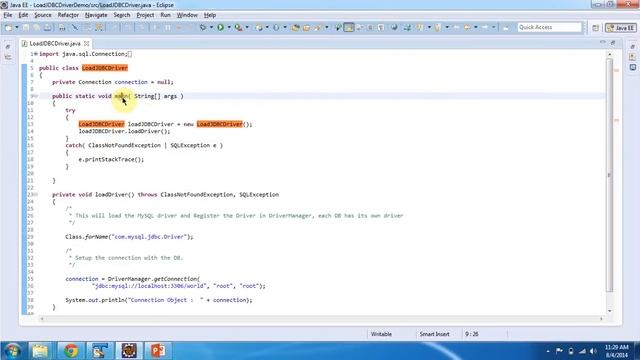
Task: Open the Windows Start button
Action: 12,351
